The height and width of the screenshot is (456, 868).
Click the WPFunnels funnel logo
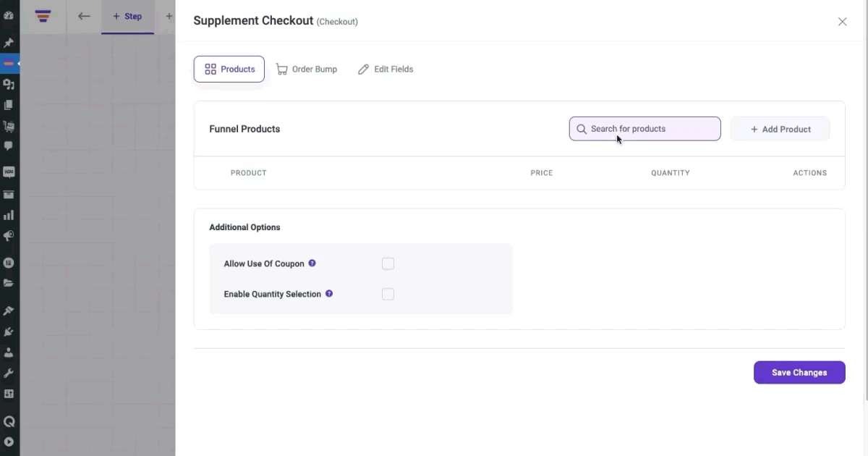tap(43, 16)
